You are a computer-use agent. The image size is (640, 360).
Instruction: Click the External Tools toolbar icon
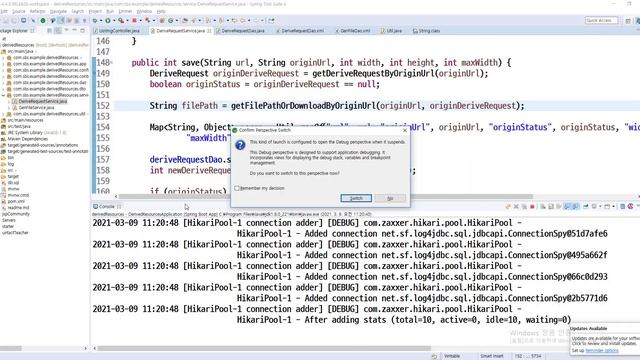[x=121, y=20]
